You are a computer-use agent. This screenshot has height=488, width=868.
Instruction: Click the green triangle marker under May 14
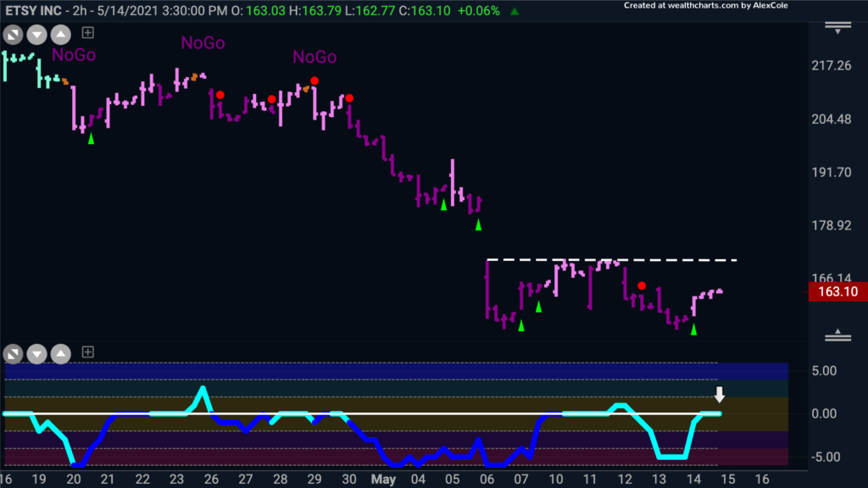[694, 330]
